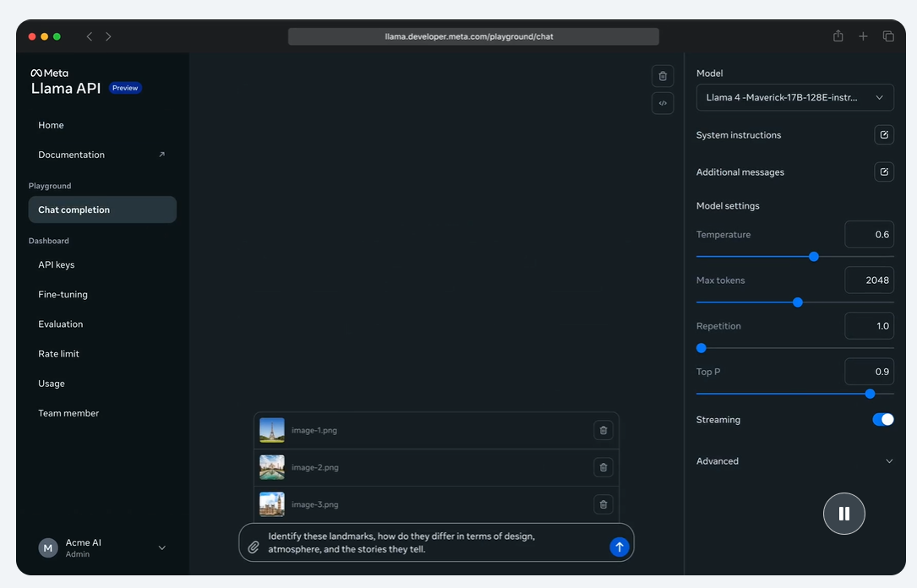This screenshot has width=917, height=588.
Task: Turn off the Streaming toggle
Action: (883, 420)
